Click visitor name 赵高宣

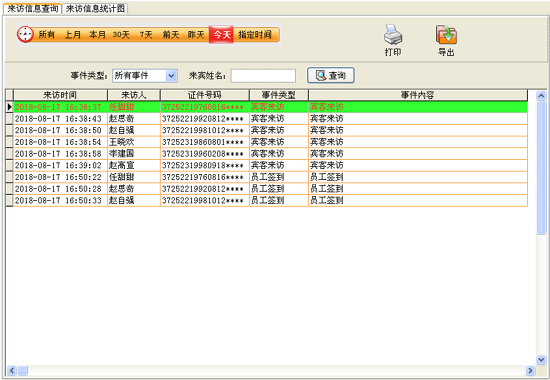pos(121,165)
